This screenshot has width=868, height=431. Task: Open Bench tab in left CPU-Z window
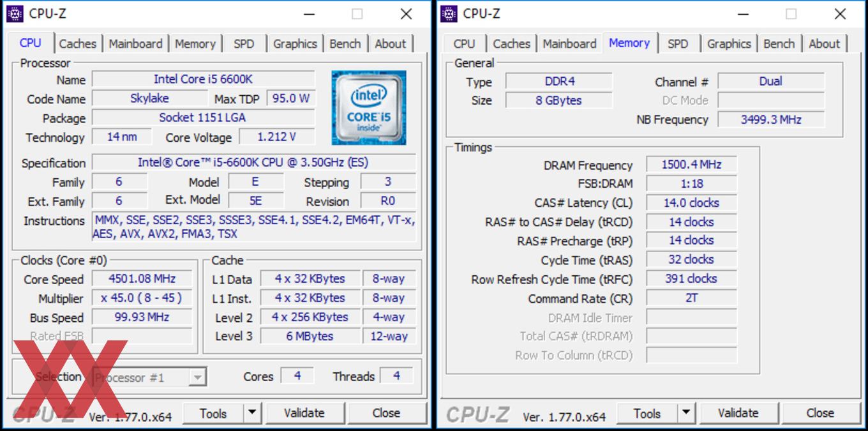[x=345, y=44]
